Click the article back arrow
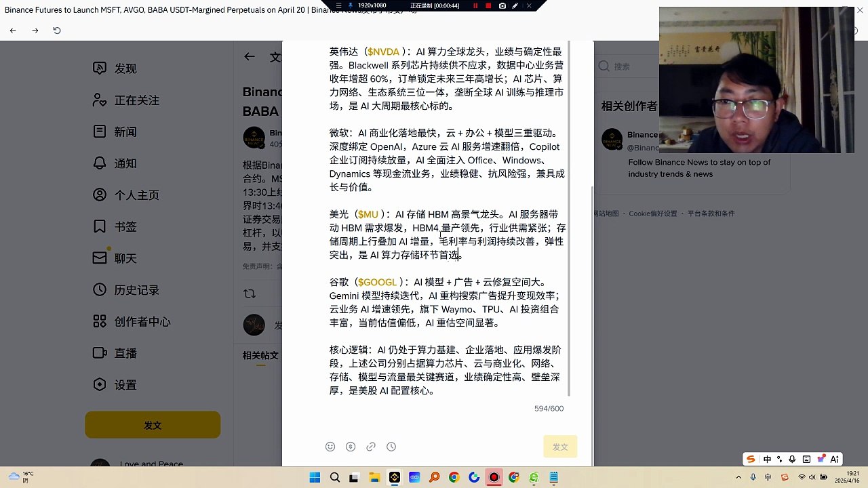868x488 pixels. pyautogui.click(x=250, y=57)
